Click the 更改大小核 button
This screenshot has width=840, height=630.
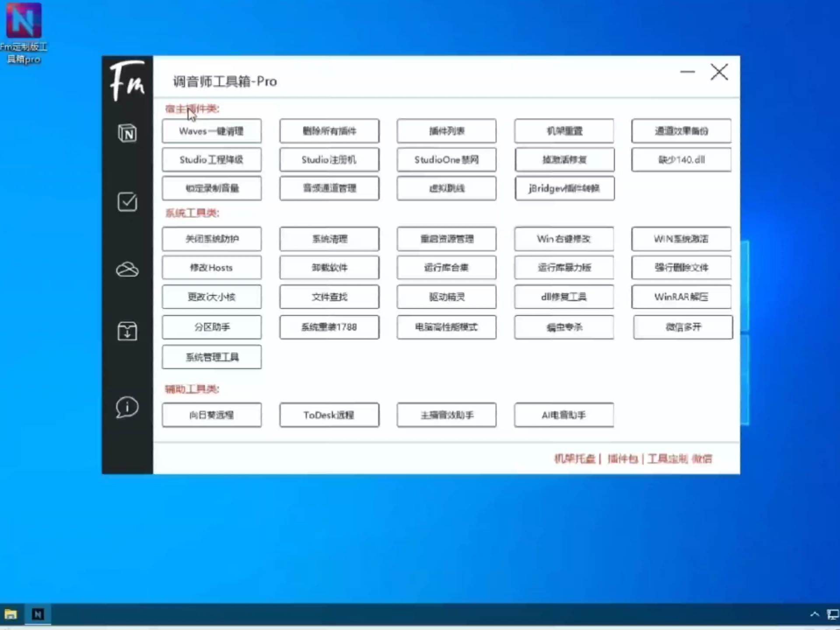pyautogui.click(x=212, y=297)
